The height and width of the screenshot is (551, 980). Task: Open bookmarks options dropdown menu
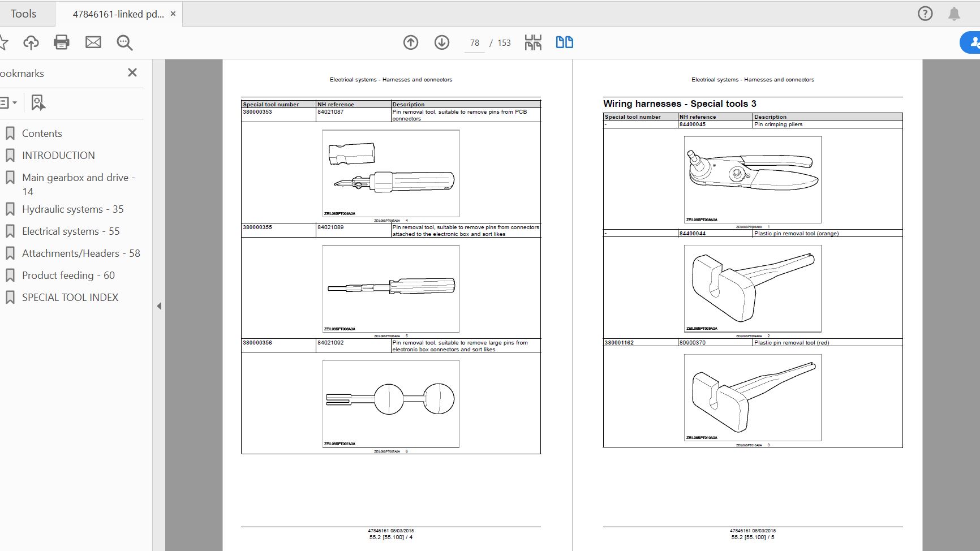point(8,102)
